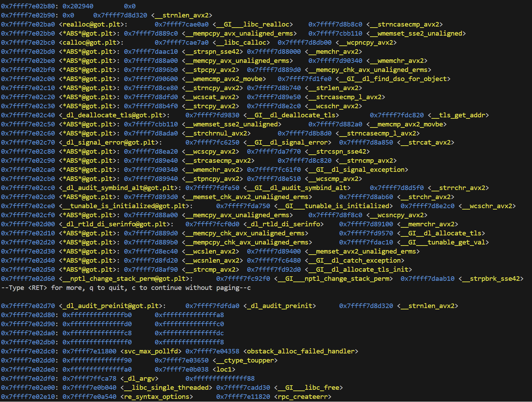
Task: Click the __strcat_avx2 symbol
Action: coord(425,142)
